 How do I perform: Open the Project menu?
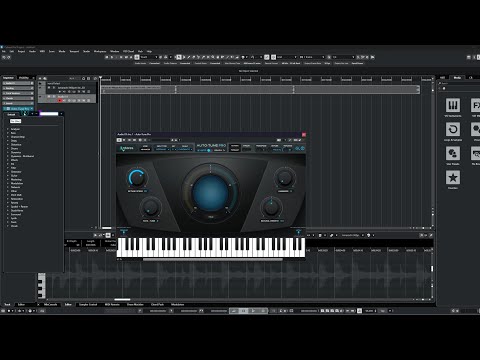[22, 51]
